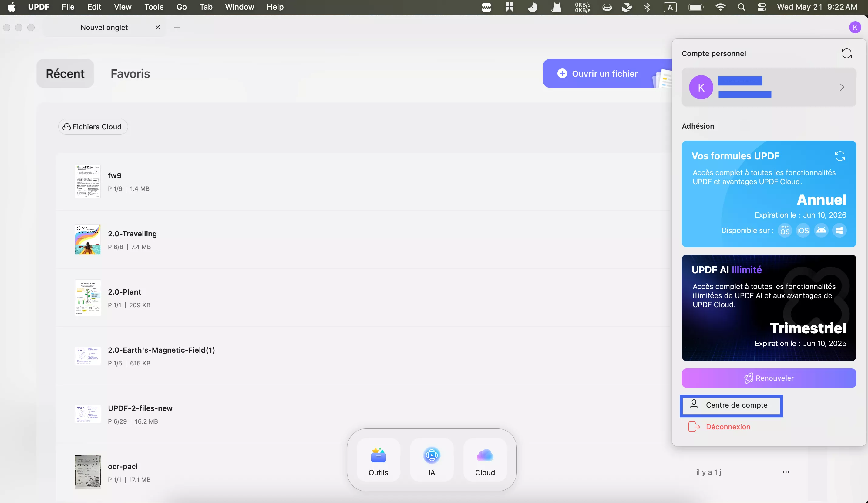Click the date and time in menu bar
This screenshot has width=868, height=503.
(x=817, y=7)
